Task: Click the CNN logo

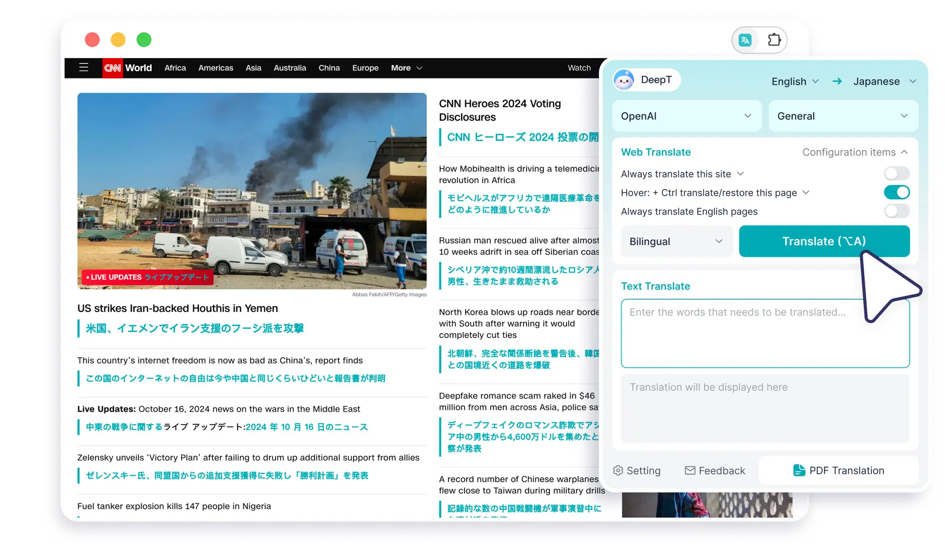Action: click(112, 68)
